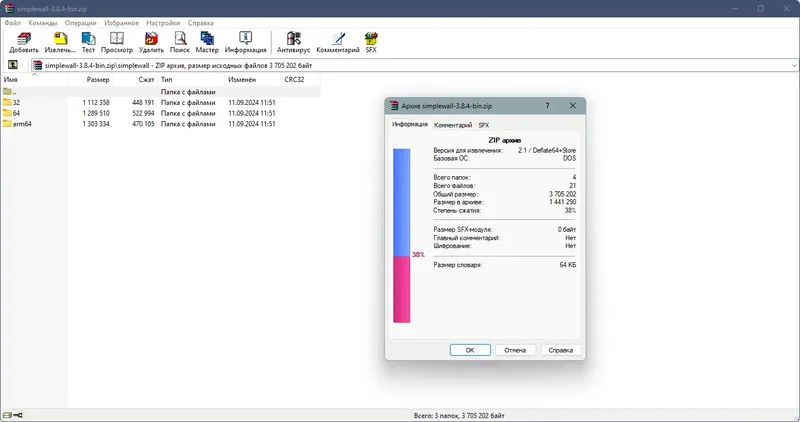Sort by the Изменён column header
The height and width of the screenshot is (422, 800).
tap(253, 80)
